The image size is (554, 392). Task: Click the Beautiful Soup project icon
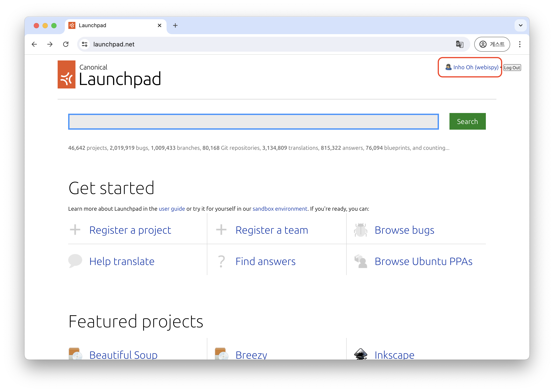(75, 354)
